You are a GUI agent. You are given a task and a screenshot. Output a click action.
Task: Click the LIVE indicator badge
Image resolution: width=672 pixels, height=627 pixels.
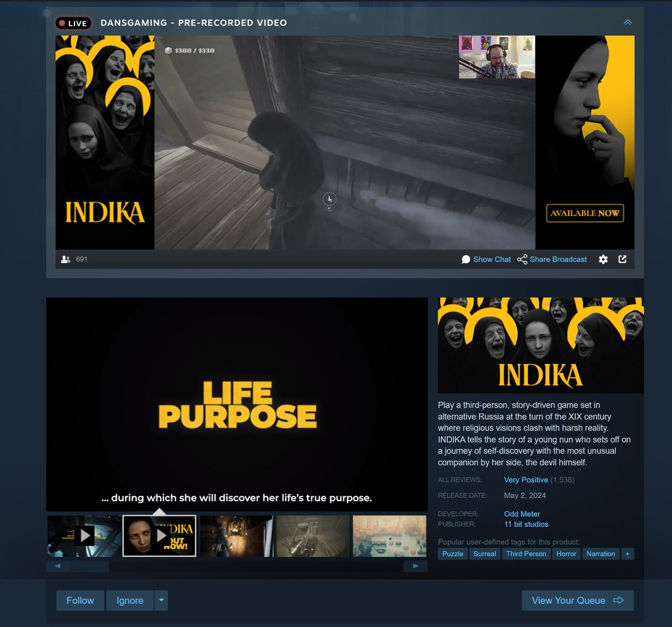[x=73, y=24]
